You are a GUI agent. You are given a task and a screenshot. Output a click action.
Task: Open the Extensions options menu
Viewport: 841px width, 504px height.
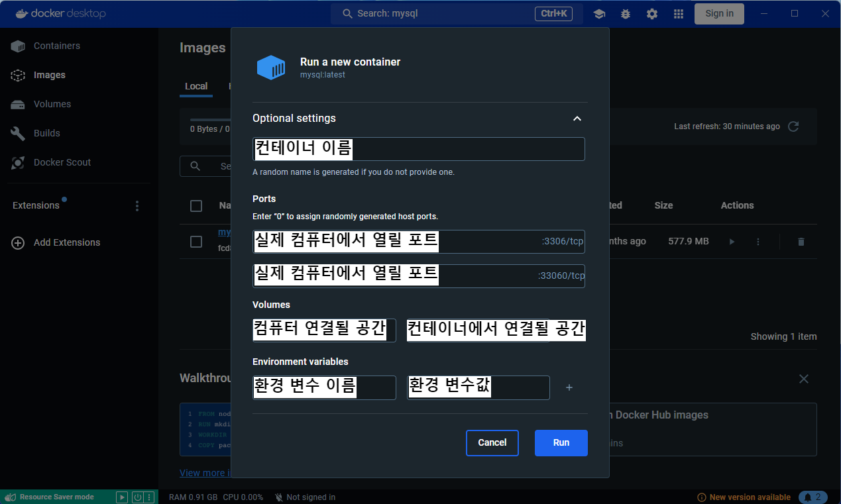[137, 206]
